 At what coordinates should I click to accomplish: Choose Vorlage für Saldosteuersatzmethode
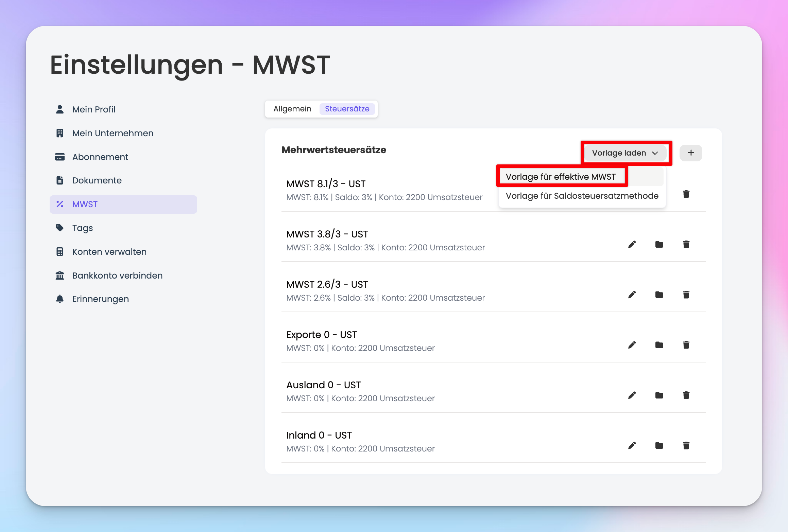coord(582,196)
